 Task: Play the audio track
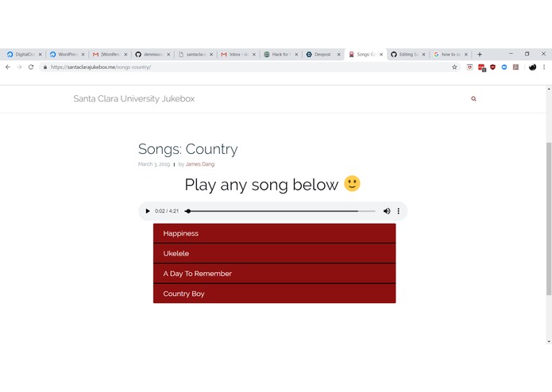coord(148,211)
